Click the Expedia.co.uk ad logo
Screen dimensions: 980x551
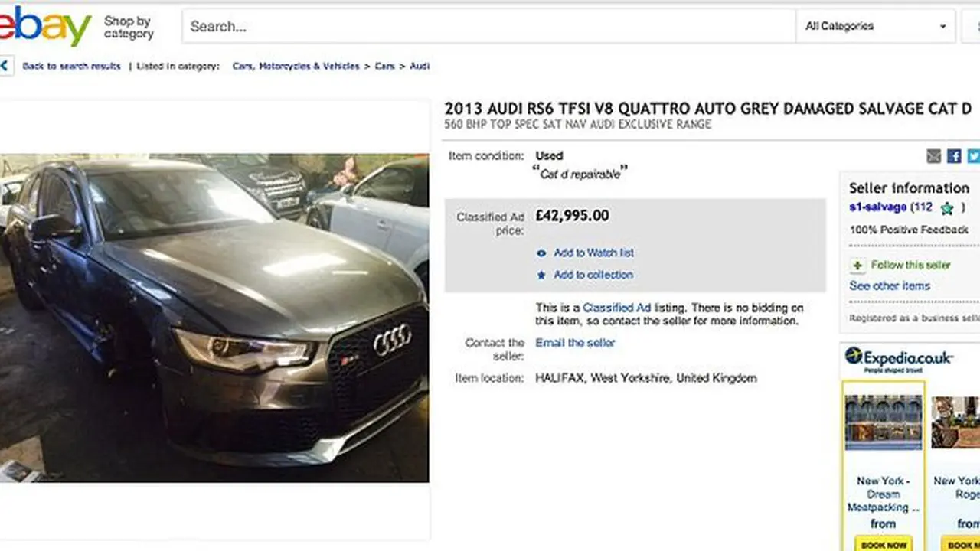coord(899,359)
